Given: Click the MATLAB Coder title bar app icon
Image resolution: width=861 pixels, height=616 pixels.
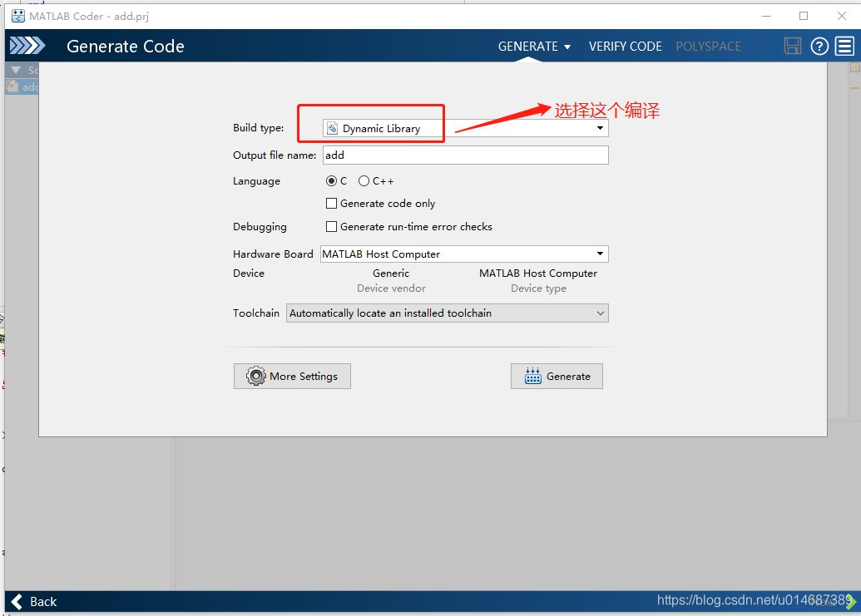Looking at the screenshot, I should (18, 16).
